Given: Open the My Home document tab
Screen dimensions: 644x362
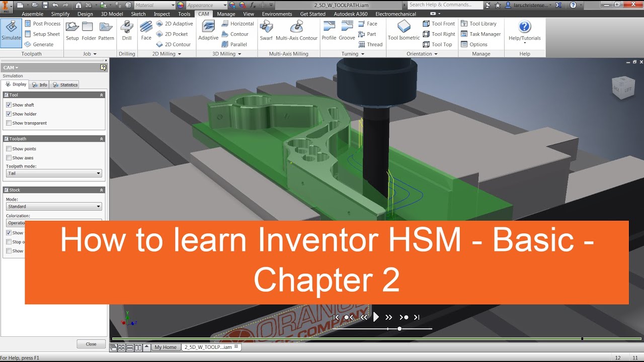Looking at the screenshot, I should click(166, 347).
